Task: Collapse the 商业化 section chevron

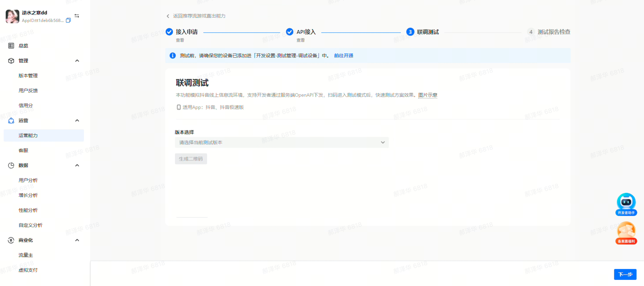Action: click(x=77, y=240)
